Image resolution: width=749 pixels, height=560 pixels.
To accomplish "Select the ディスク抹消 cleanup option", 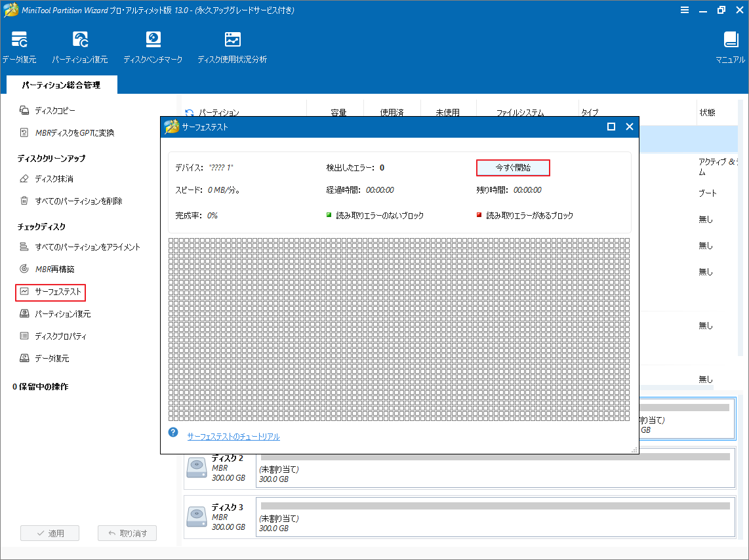I will [x=54, y=178].
